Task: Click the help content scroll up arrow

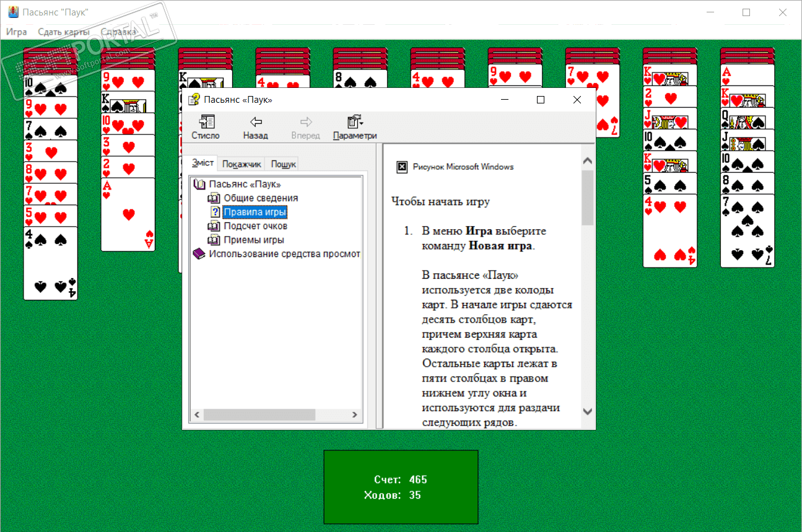Action: pyautogui.click(x=588, y=162)
